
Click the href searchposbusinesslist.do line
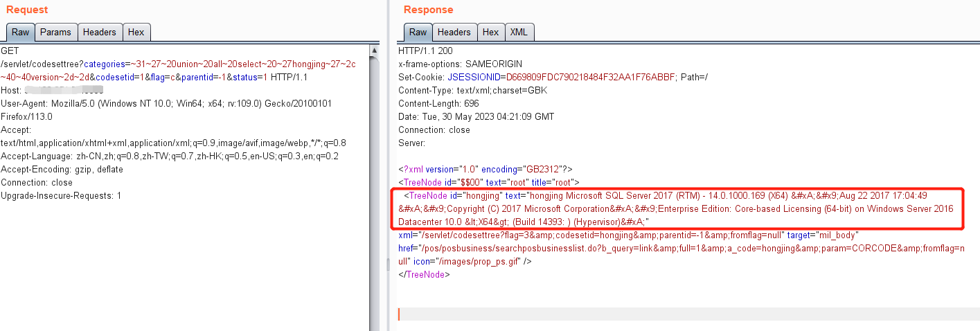pos(681,249)
